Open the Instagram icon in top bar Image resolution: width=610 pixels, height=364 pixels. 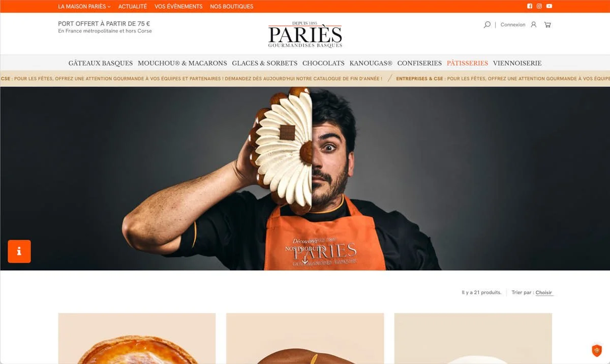[x=539, y=6]
